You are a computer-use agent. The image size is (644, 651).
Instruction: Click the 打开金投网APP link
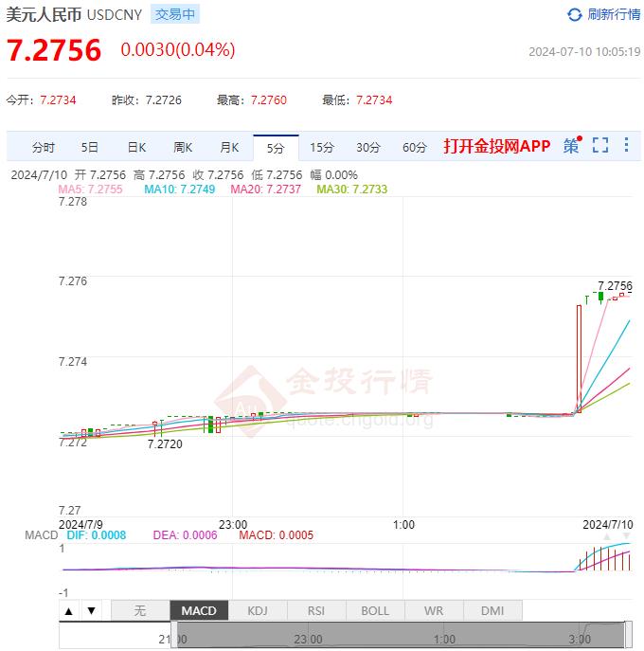coord(496,146)
